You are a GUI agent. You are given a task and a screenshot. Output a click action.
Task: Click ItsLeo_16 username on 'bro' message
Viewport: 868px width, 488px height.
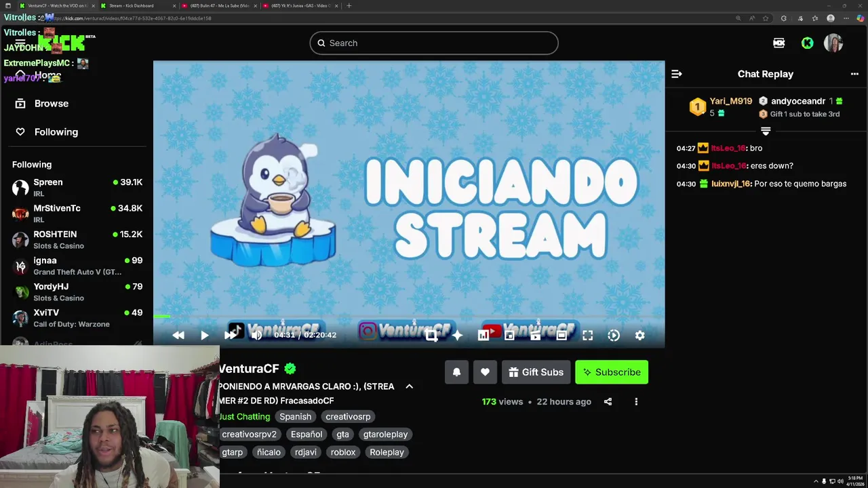point(728,148)
